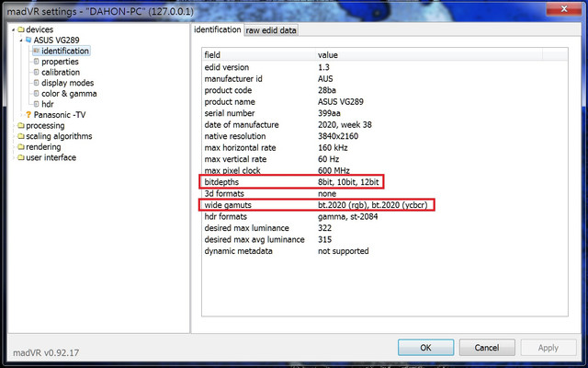Select the dynamic metadata row

[x=385, y=251]
